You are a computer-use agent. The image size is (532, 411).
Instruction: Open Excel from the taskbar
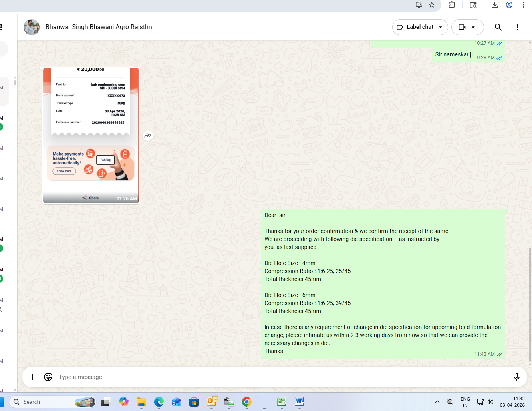[x=282, y=402]
